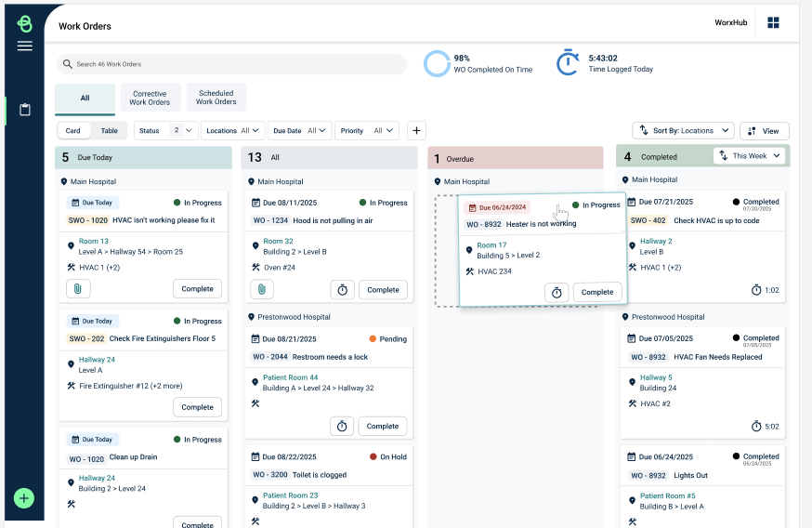Image resolution: width=812 pixels, height=528 pixels.
Task: Click the Due Today badge on Clean up Drain
Action: point(93,440)
